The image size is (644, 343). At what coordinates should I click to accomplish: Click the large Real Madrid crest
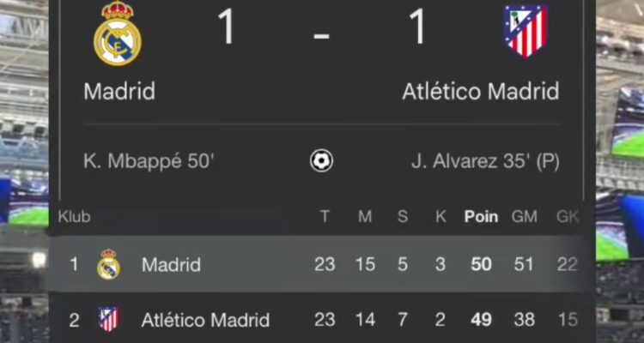click(118, 33)
